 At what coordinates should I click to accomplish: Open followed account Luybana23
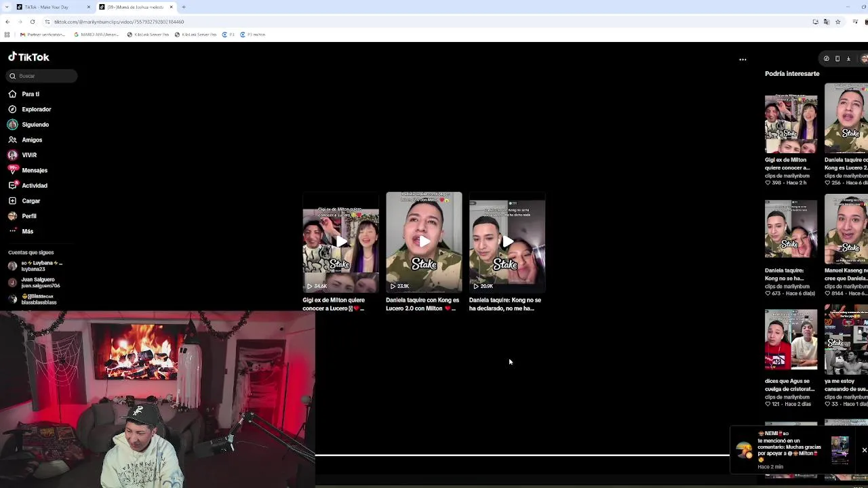(x=36, y=266)
